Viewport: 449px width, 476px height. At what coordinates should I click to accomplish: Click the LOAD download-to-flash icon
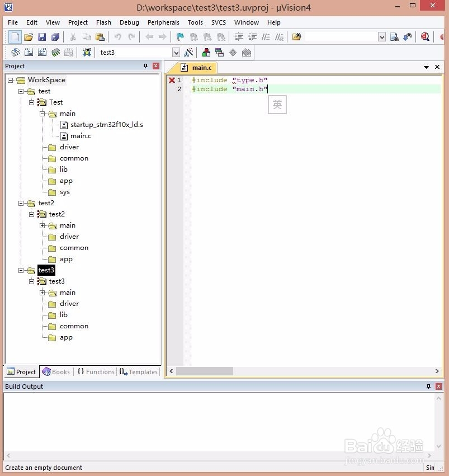(x=87, y=53)
